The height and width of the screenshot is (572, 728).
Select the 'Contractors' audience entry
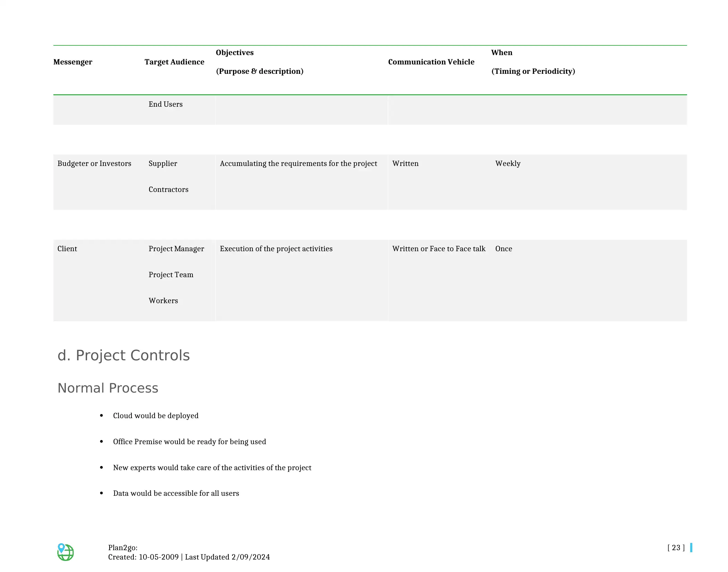[x=168, y=190]
